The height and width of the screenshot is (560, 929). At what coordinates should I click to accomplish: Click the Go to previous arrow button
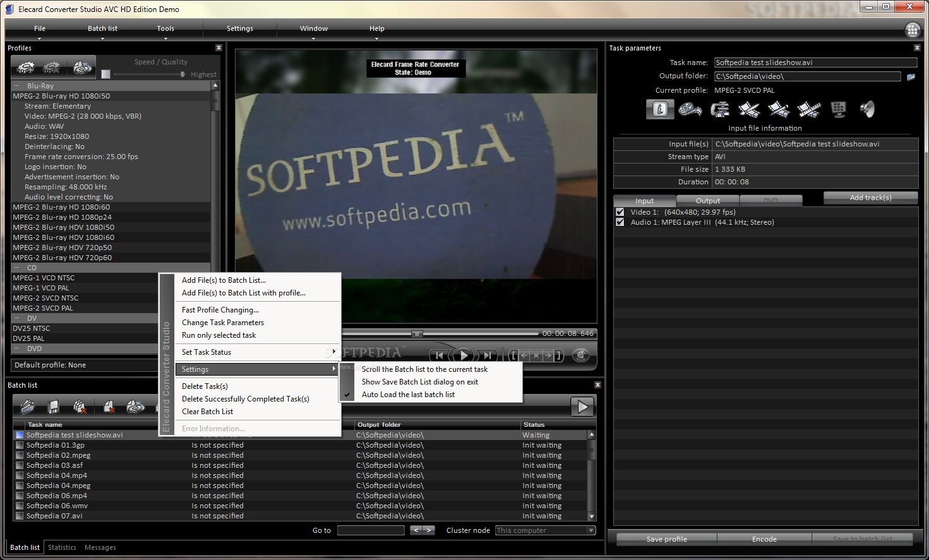(416, 530)
